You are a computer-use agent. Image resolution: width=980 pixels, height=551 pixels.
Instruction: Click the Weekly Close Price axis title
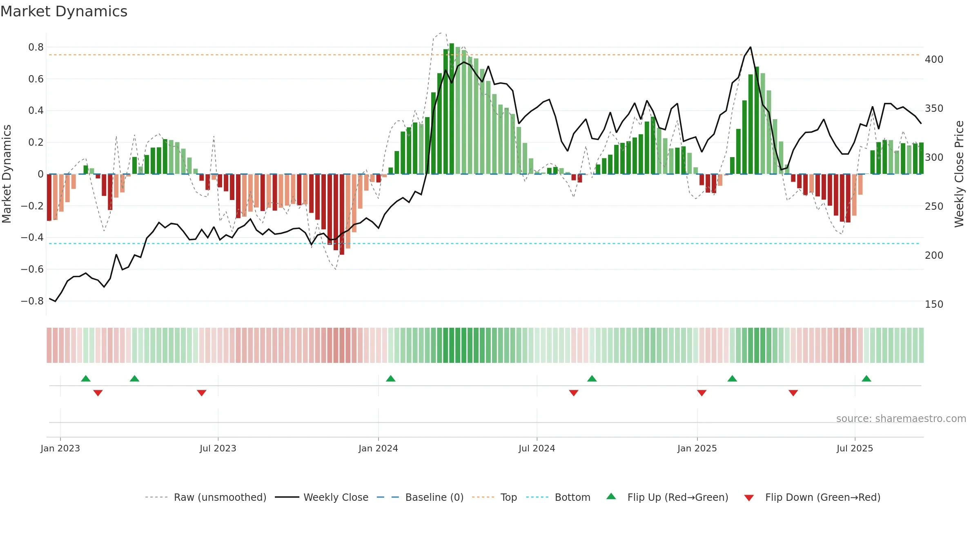tap(959, 174)
